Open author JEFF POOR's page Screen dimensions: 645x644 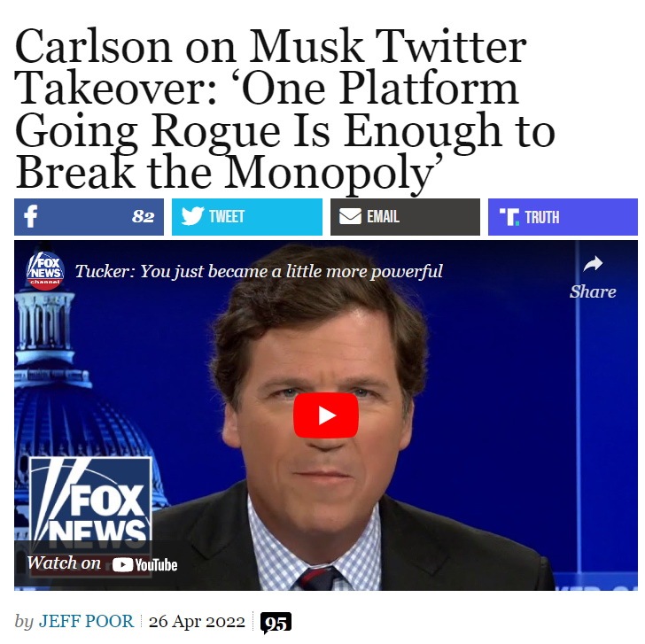coord(87,621)
